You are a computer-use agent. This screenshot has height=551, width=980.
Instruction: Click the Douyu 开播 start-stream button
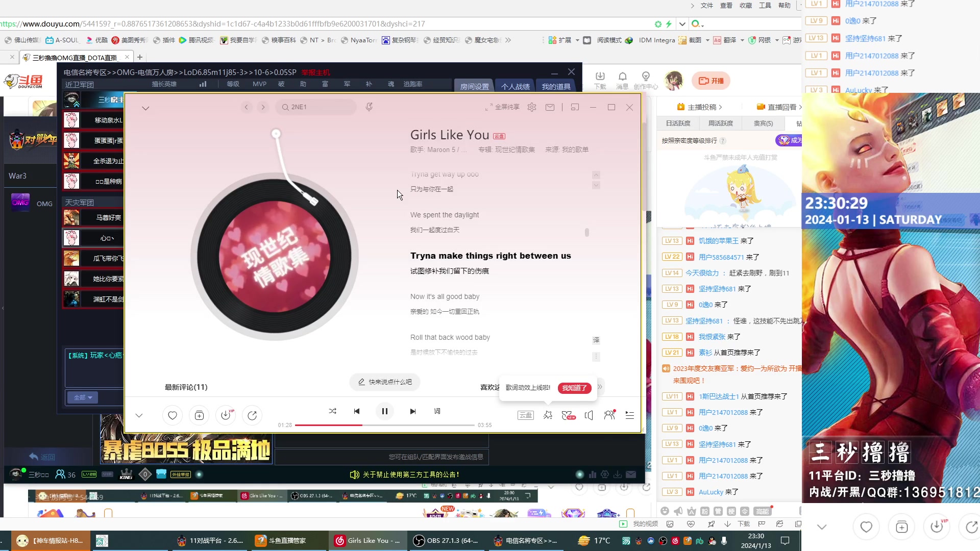[x=711, y=81]
